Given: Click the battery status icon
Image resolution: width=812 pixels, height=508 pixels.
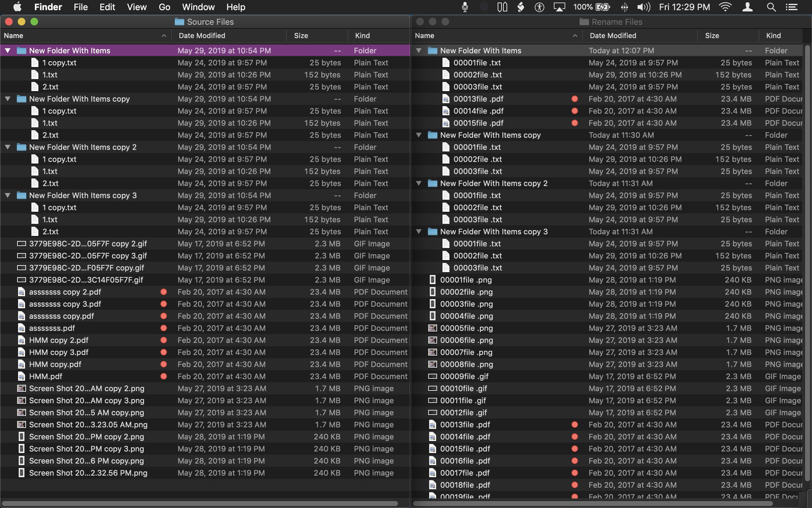Looking at the screenshot, I should 603,7.
